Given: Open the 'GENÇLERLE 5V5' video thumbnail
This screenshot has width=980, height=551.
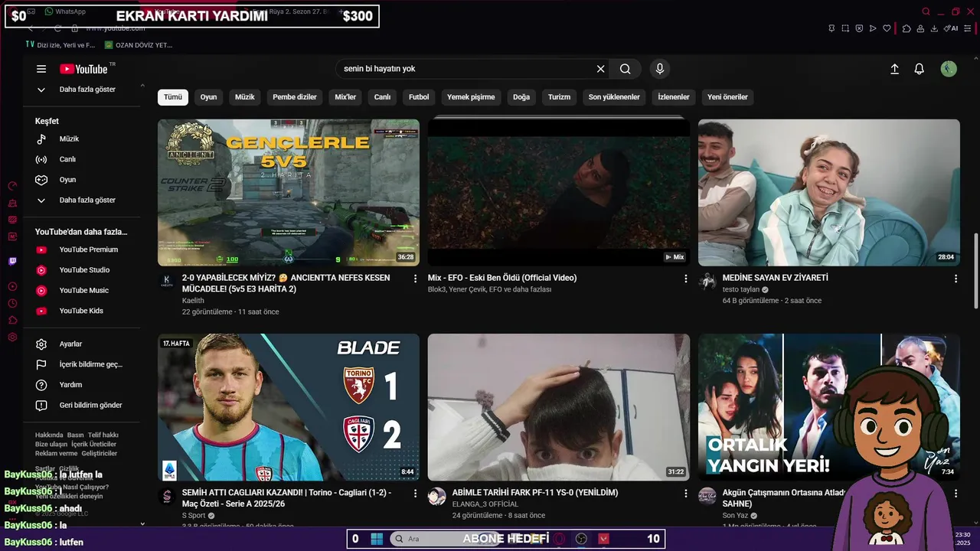Looking at the screenshot, I should click(x=289, y=192).
